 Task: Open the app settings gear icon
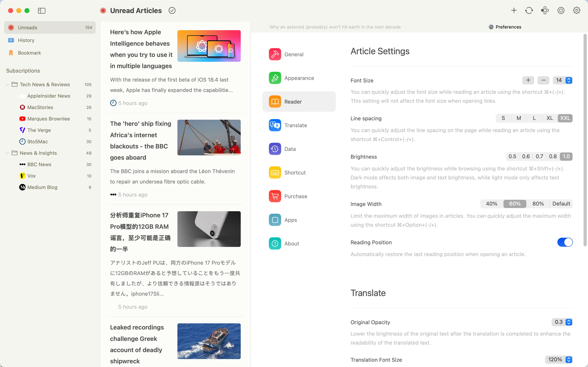click(x=577, y=10)
